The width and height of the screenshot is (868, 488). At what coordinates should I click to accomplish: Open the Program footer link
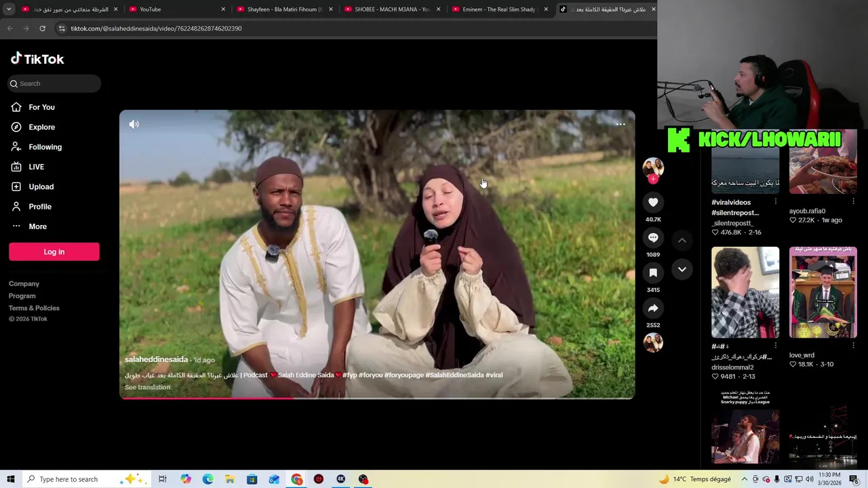(x=22, y=296)
